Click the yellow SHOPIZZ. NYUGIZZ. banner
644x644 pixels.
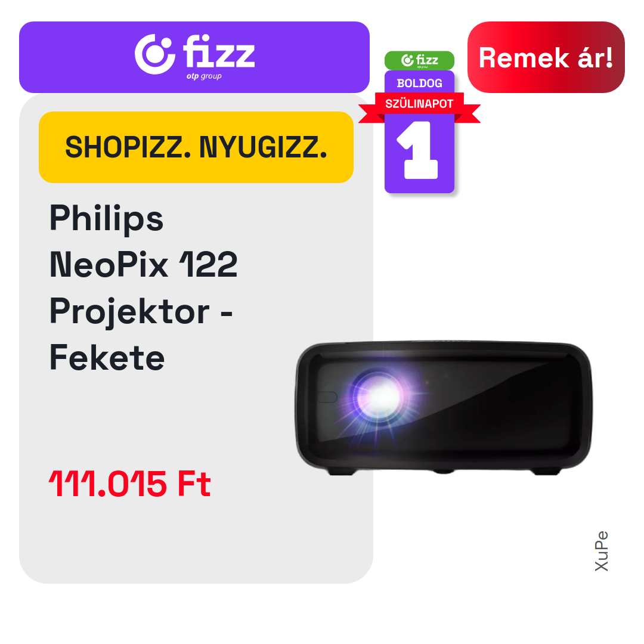[x=196, y=147]
